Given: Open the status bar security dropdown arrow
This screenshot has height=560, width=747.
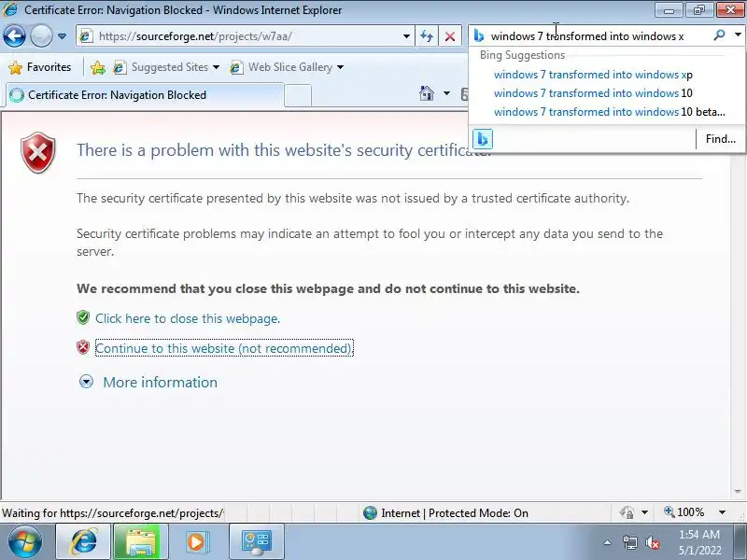Looking at the screenshot, I should click(644, 512).
